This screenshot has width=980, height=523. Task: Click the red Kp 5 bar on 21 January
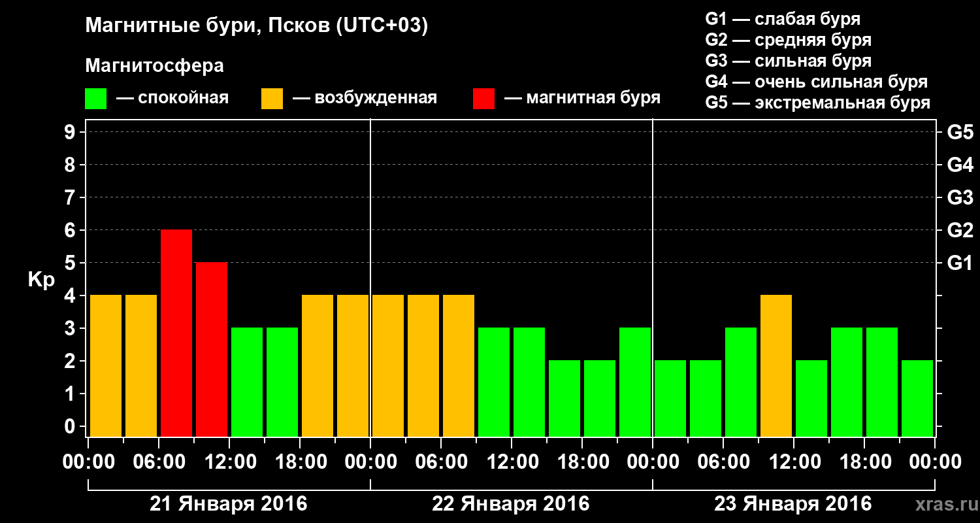point(212,349)
